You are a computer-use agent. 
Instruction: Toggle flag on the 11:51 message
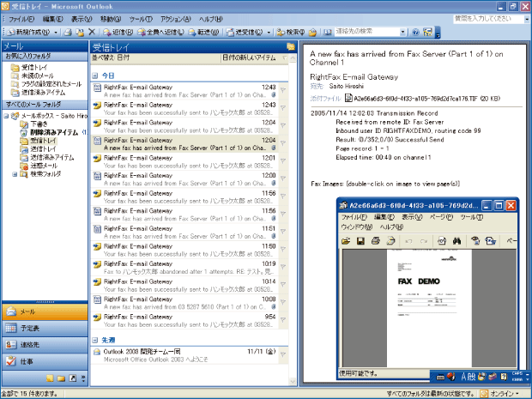[283, 232]
